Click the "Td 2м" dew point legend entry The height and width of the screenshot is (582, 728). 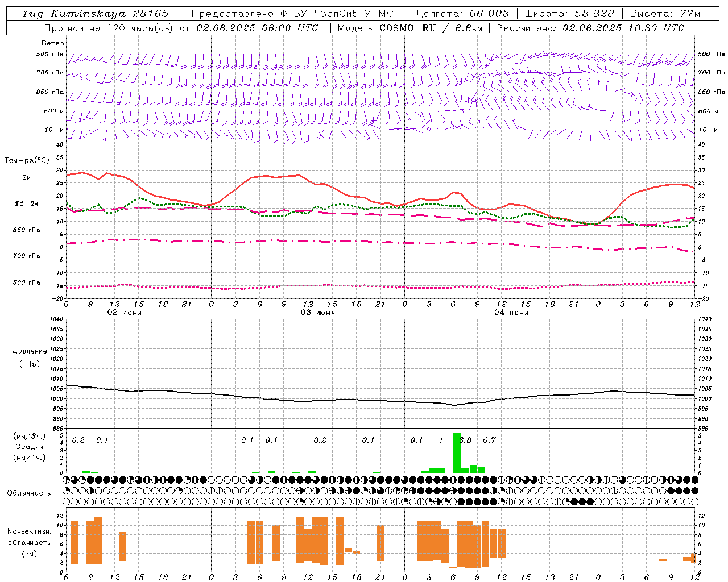click(x=27, y=203)
